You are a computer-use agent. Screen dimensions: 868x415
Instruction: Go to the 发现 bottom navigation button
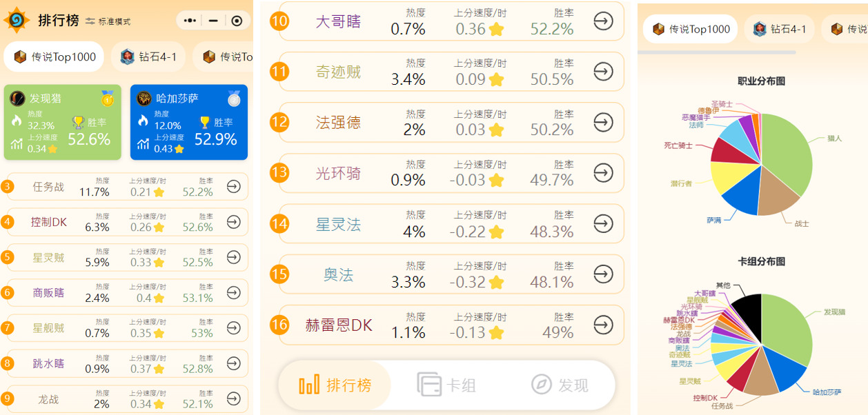[560, 384]
